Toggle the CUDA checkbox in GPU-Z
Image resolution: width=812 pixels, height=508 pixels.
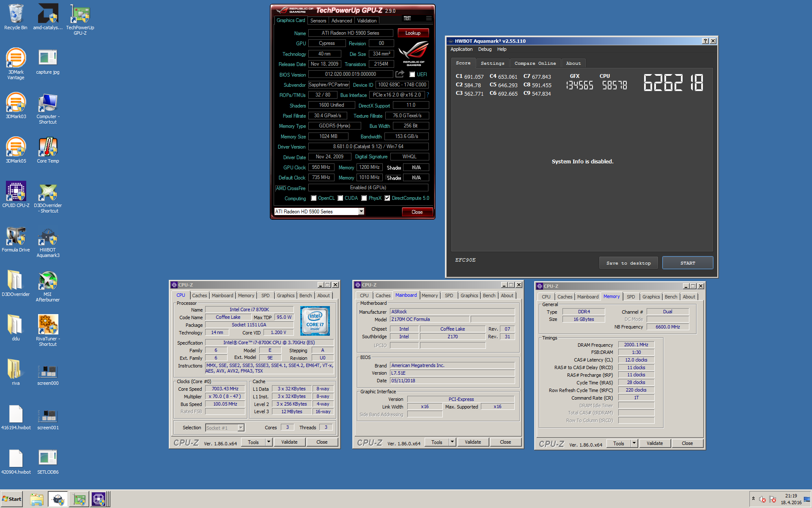340,198
